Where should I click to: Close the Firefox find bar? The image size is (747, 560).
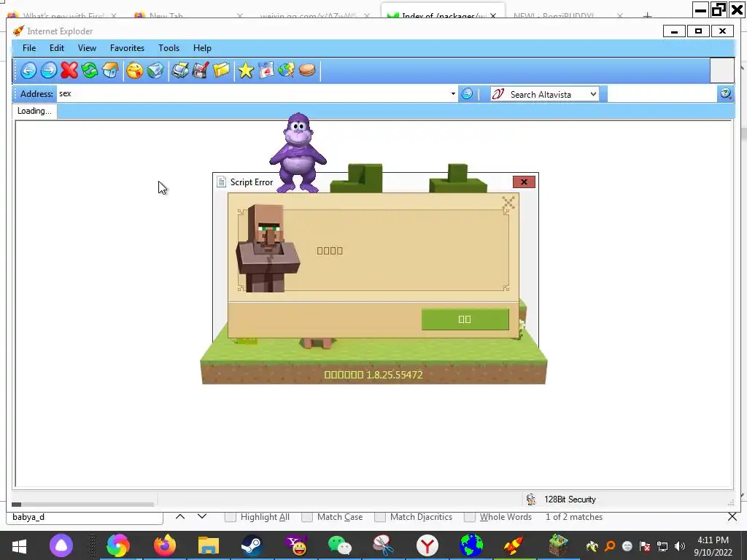732,517
